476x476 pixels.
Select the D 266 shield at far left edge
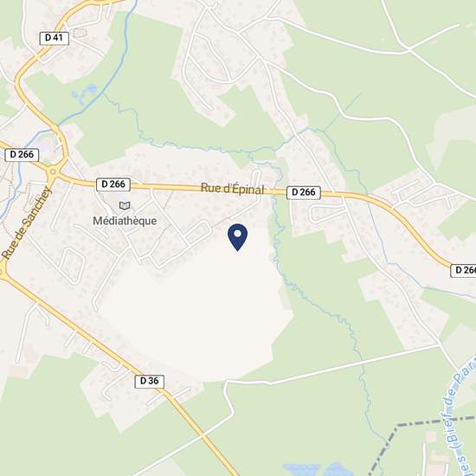click(22, 155)
